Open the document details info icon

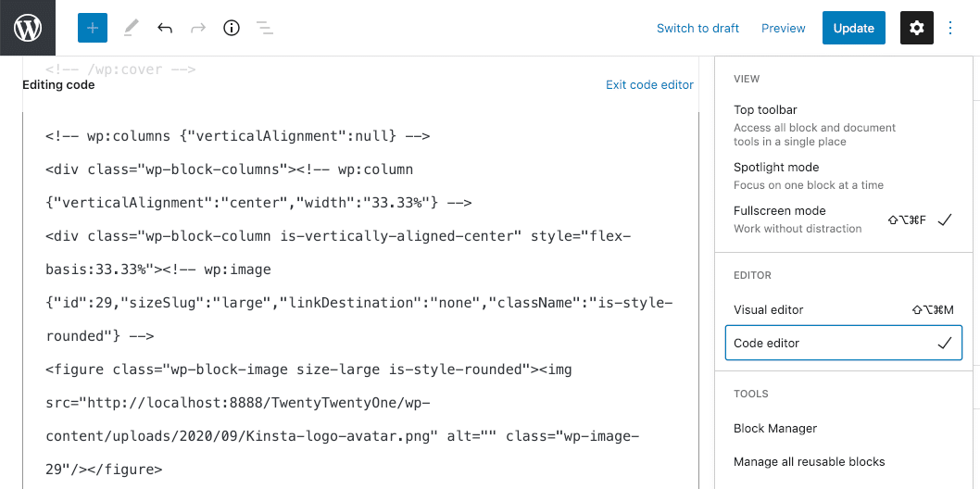pyautogui.click(x=232, y=28)
